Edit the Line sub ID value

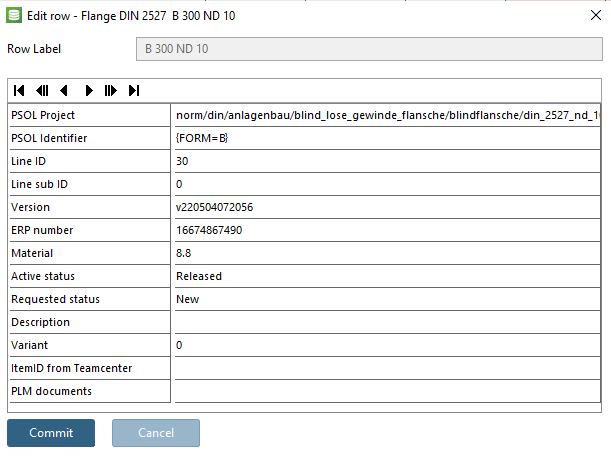387,184
